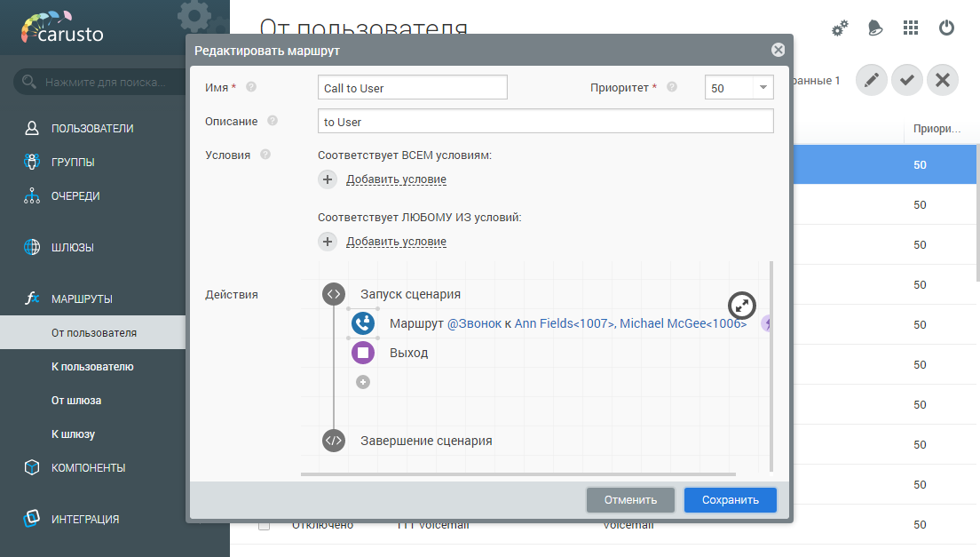Viewport: 980px width, 557px height.
Task: Click the Завершение сценария end icon
Action: click(334, 441)
